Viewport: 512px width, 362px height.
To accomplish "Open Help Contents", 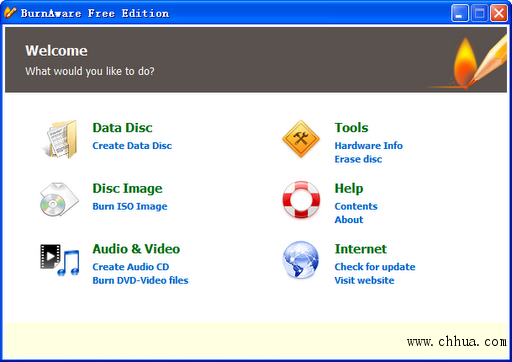I will coord(356,206).
